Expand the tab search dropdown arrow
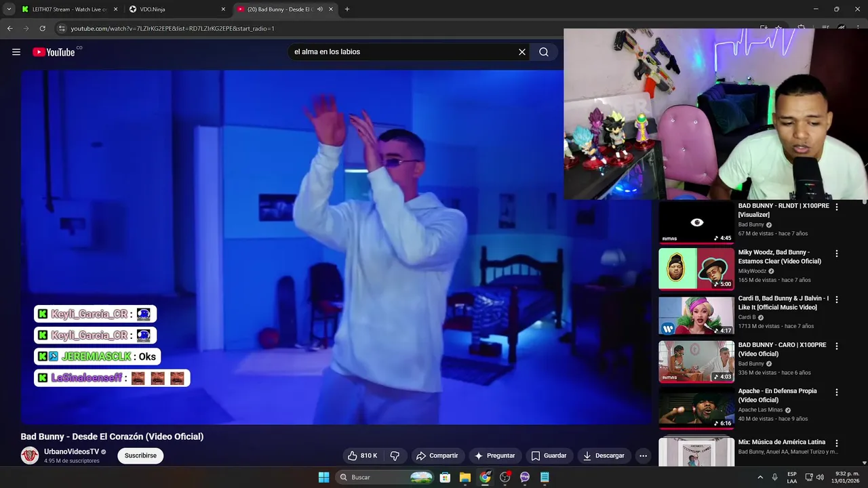The image size is (868, 488). pyautogui.click(x=9, y=9)
